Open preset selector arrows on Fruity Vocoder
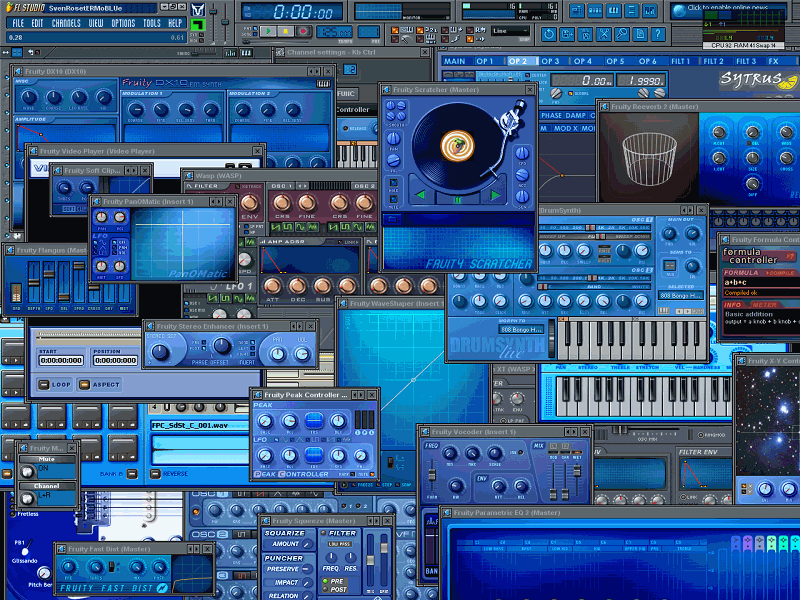 coord(573,431)
